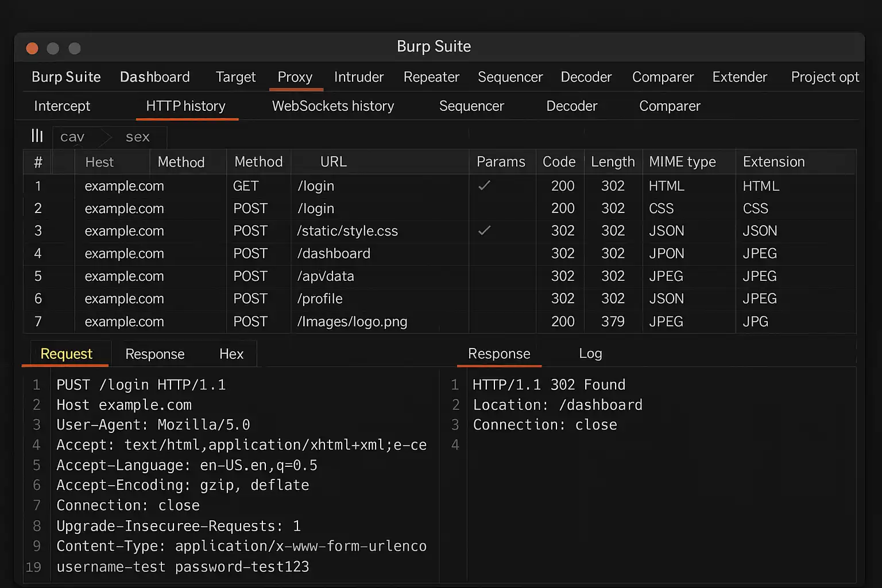Sort by the # column header
This screenshot has width=882, height=588.
38,162
